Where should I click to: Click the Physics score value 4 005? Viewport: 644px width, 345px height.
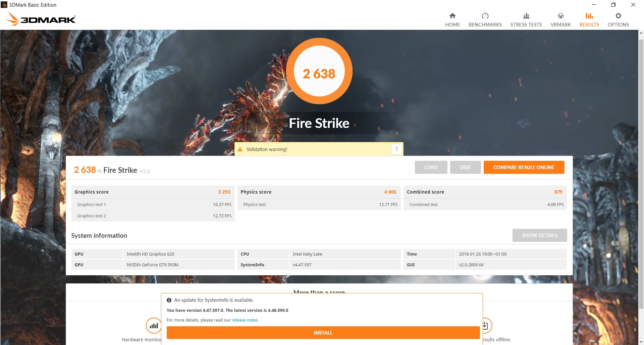point(390,192)
